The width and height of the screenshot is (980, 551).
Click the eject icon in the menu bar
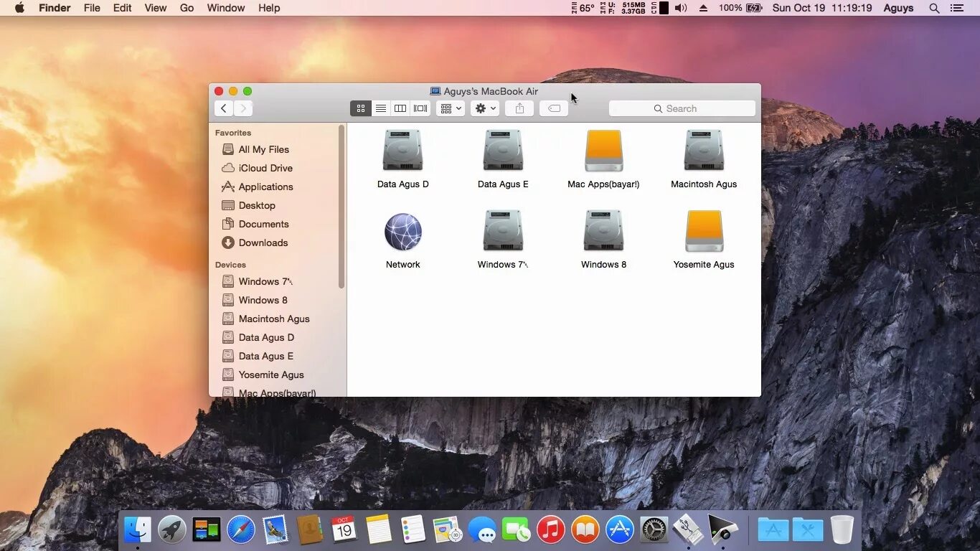[703, 8]
